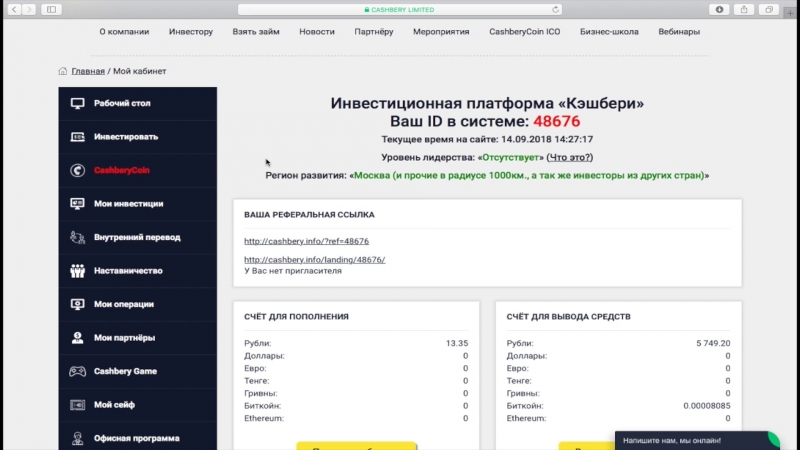The height and width of the screenshot is (450, 800).
Task: Open the О компании menu
Action: click(124, 32)
